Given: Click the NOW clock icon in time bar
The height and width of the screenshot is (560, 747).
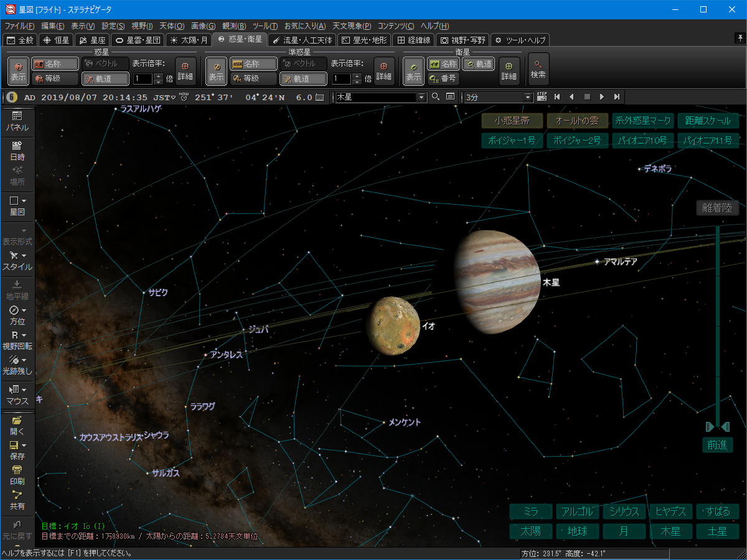Looking at the screenshot, I should (x=184, y=96).
